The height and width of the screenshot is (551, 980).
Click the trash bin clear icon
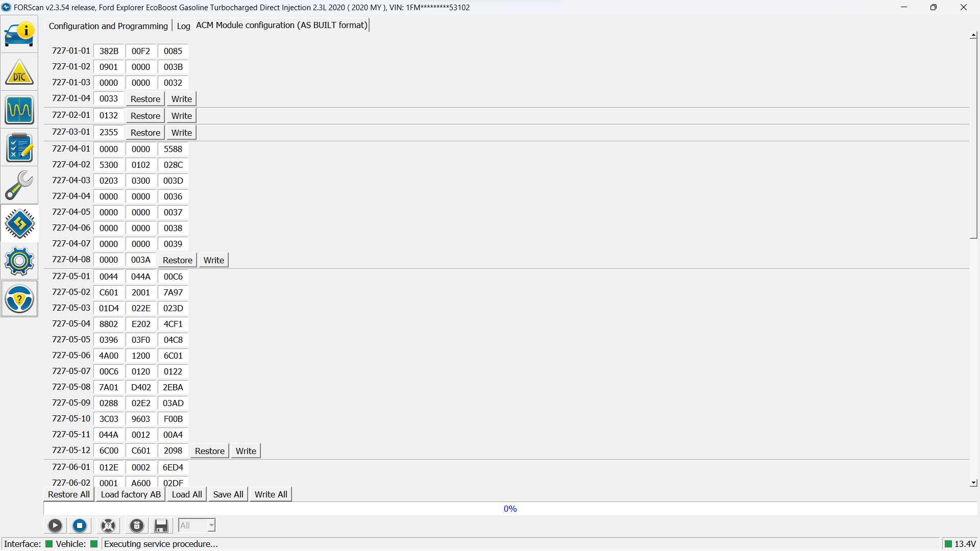click(x=136, y=525)
